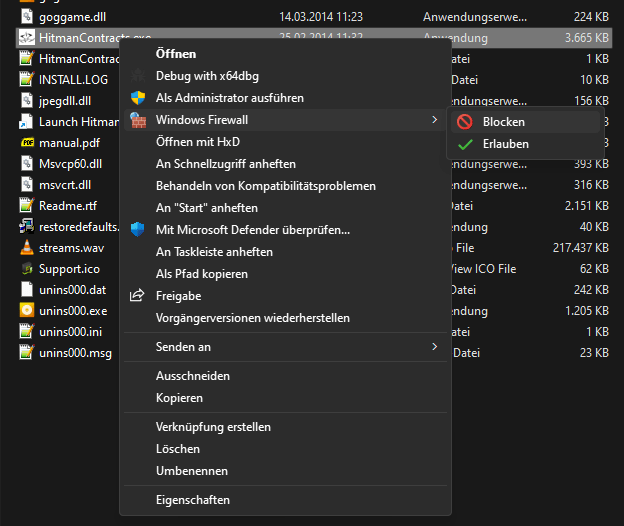The height and width of the screenshot is (526, 624).
Task: Click the restoredefaults file icon
Action: (x=27, y=227)
